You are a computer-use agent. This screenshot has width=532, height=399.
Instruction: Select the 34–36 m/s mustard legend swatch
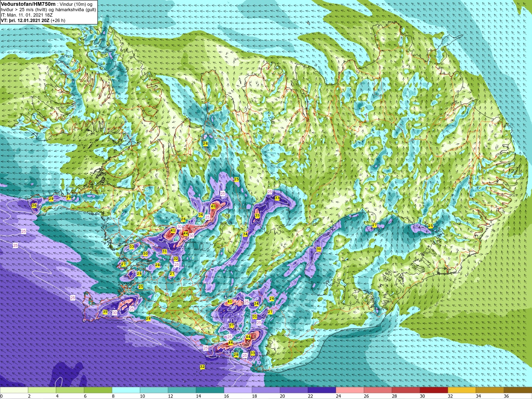[490, 390]
